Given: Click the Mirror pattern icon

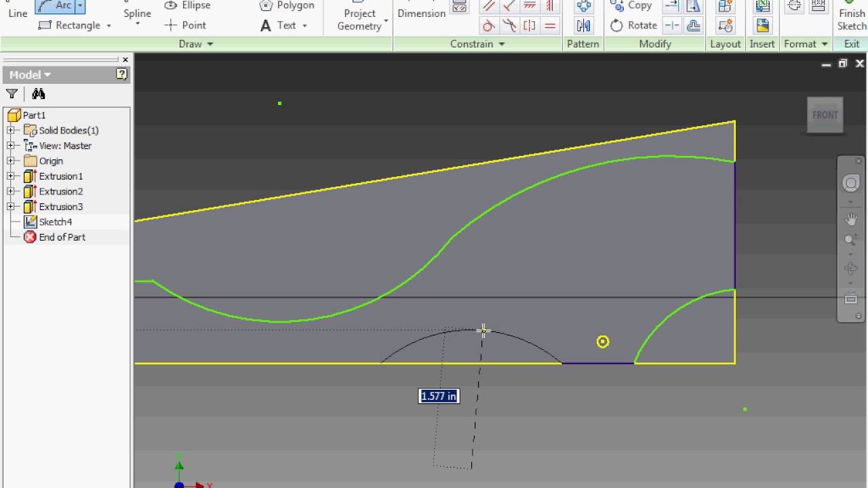Looking at the screenshot, I should pos(583,26).
